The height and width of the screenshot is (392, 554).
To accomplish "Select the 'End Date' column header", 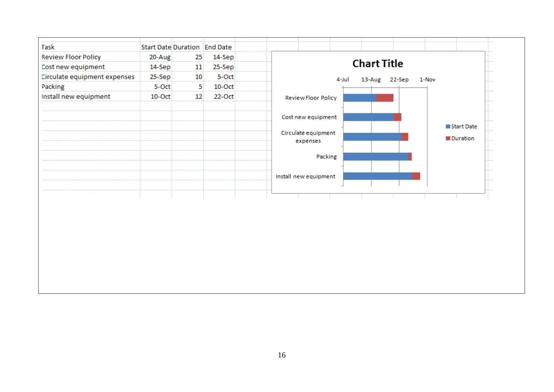I will (219, 47).
